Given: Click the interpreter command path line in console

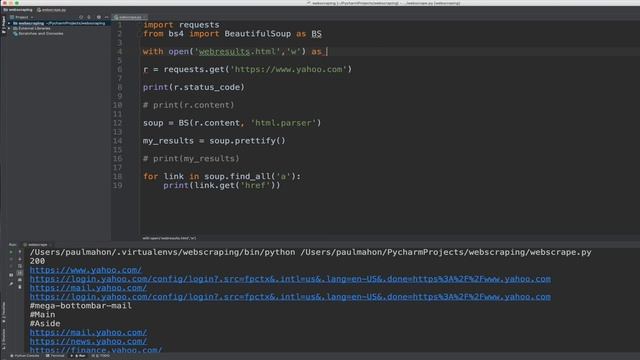Looking at the screenshot, I should (311, 252).
